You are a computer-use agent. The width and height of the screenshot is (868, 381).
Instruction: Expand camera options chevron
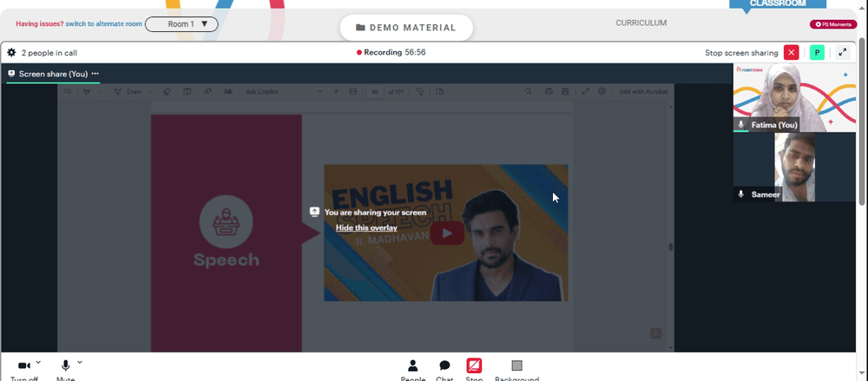pyautogui.click(x=38, y=362)
